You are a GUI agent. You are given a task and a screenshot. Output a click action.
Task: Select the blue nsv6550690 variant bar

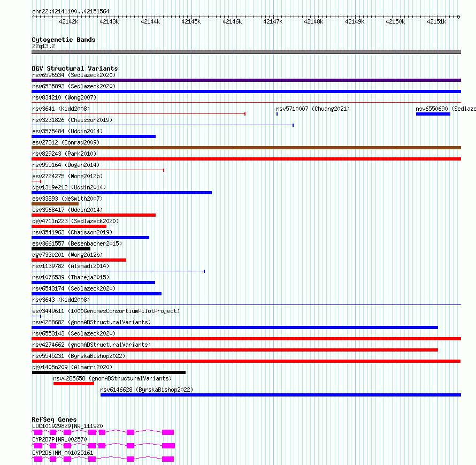433,114
